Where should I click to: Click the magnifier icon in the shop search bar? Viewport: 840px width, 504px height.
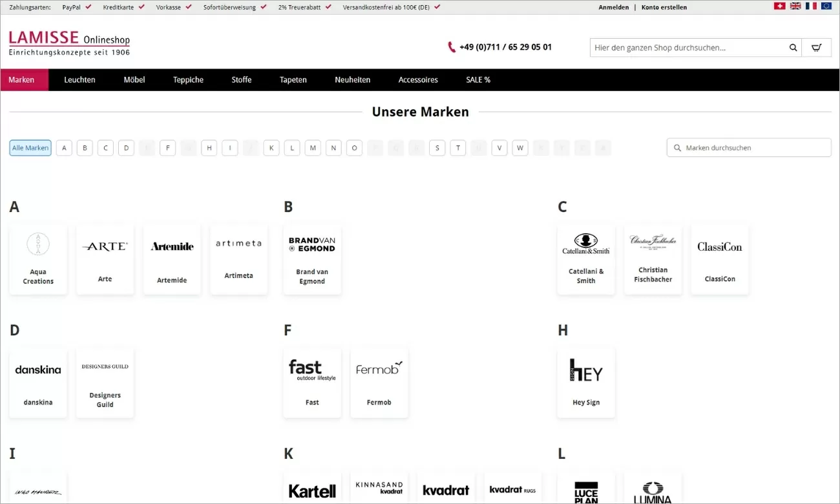click(x=793, y=47)
